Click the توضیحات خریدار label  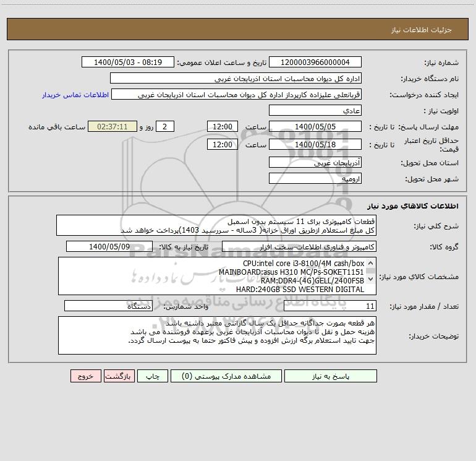[433, 336]
